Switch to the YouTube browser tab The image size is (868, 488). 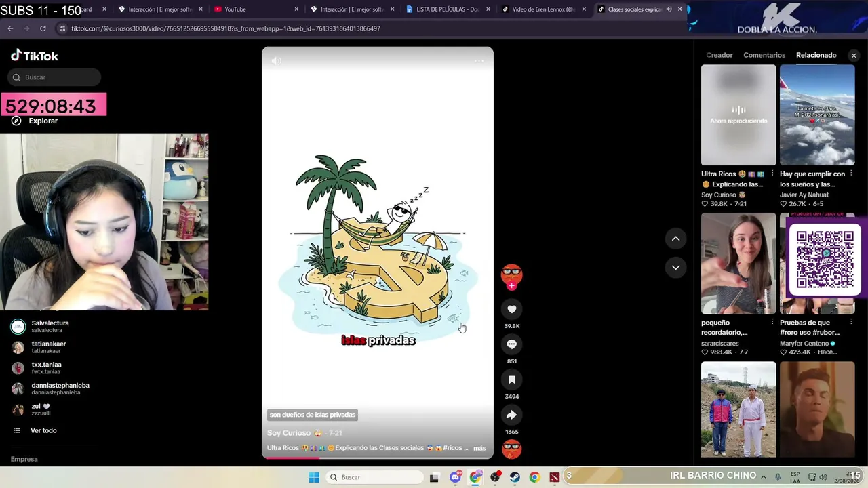pyautogui.click(x=256, y=9)
